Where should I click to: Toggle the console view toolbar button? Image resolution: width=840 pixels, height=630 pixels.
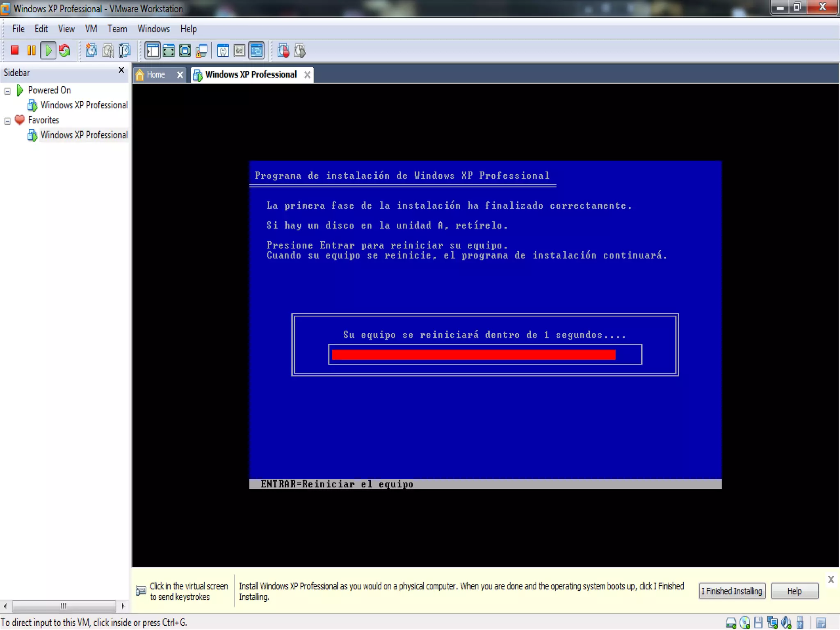(x=256, y=50)
